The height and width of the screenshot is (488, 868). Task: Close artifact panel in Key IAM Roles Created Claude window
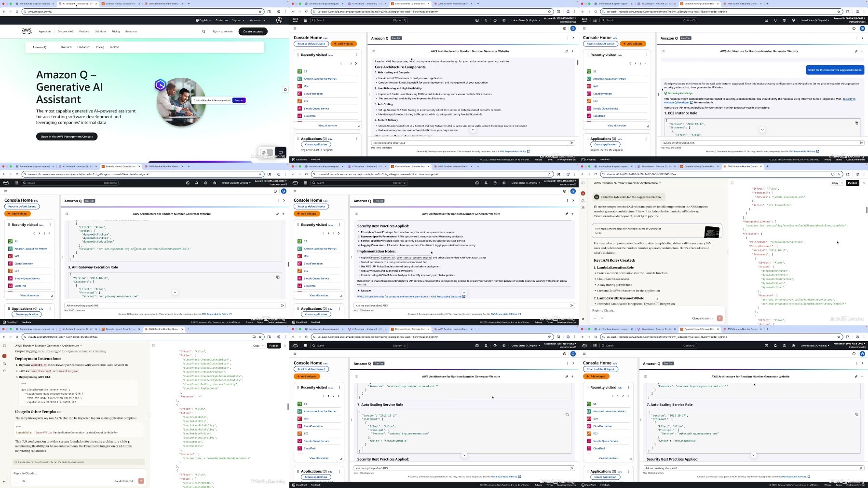863,183
